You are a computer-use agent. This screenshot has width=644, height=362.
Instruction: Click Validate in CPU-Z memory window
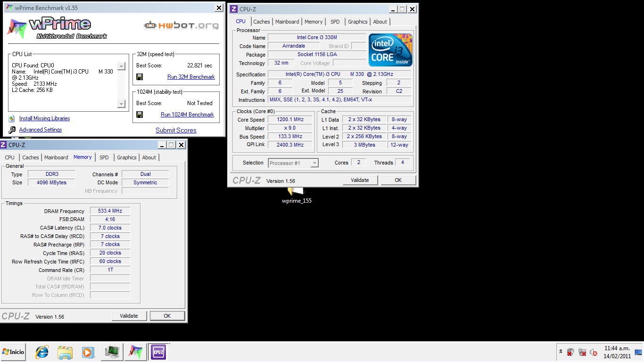(129, 316)
